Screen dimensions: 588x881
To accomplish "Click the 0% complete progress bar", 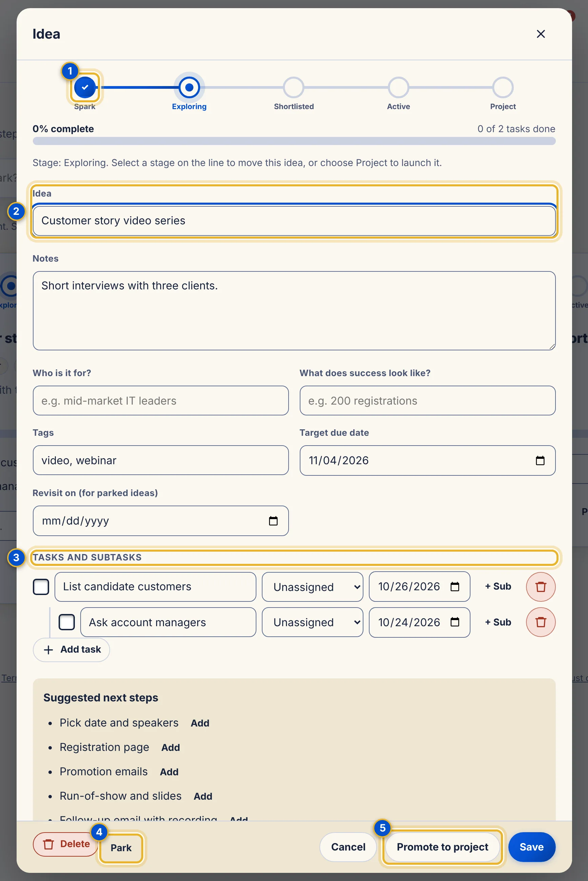I will tap(294, 141).
